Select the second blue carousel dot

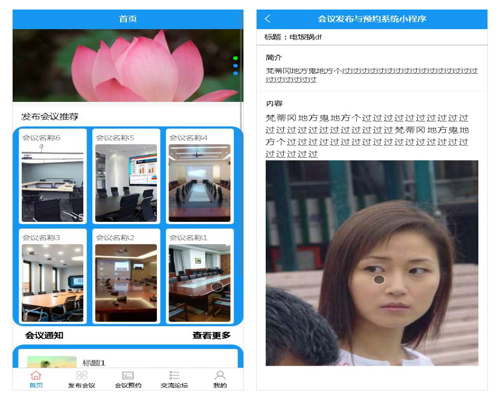235,66
